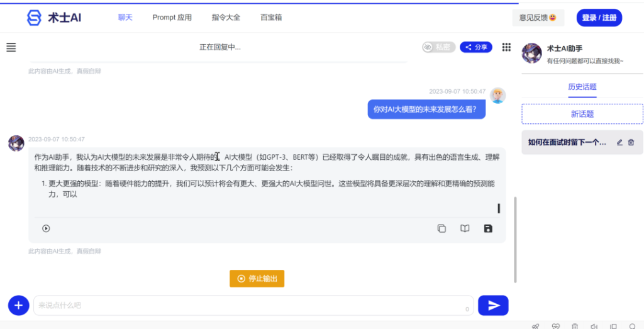Click the rocket icon in bottom bar
644x329 pixels.
[536, 326]
